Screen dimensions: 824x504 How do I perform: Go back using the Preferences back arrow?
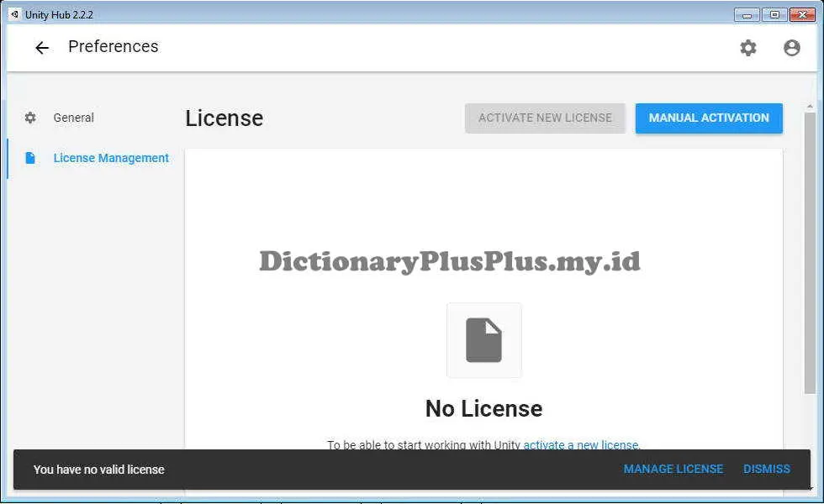point(41,48)
